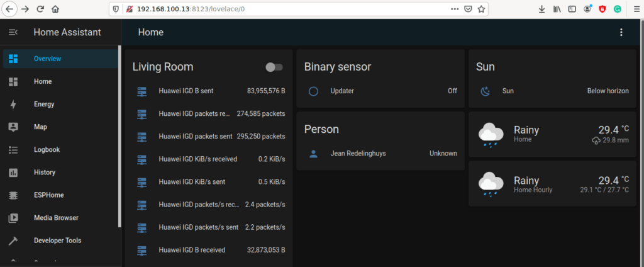Click the Jean Redelinghuys person icon

click(313, 154)
